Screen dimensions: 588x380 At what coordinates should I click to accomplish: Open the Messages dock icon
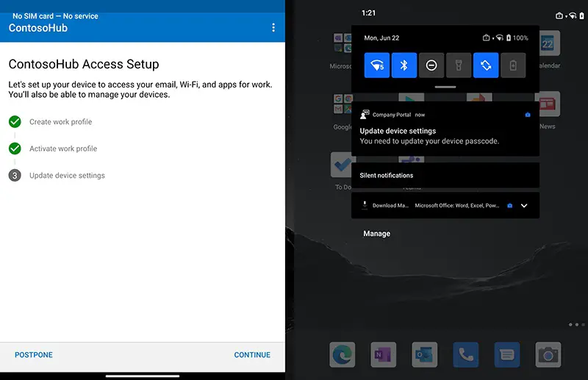coord(507,354)
